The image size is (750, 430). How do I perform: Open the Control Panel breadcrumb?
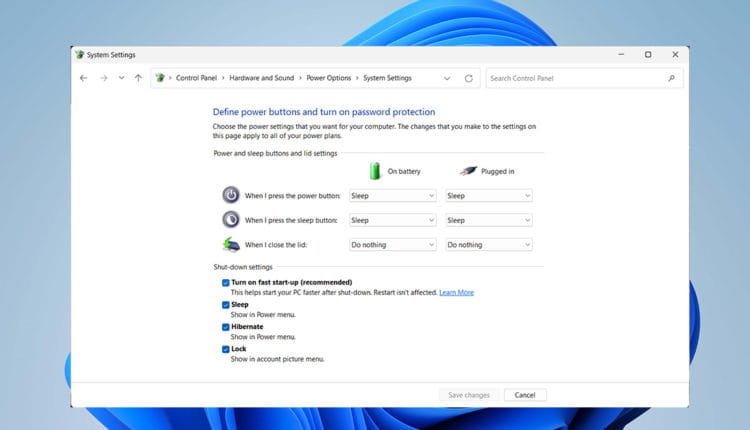(196, 78)
